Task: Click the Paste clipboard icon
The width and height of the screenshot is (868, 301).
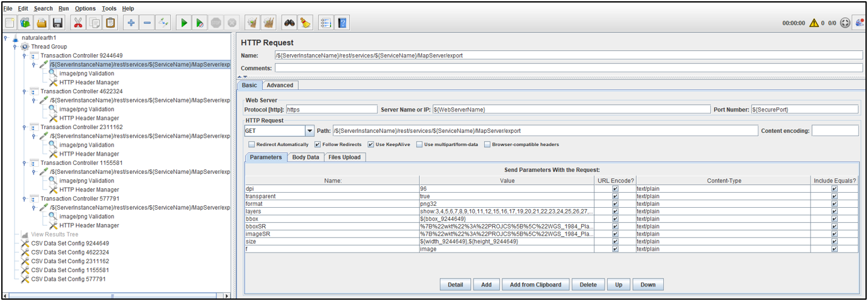Action: click(110, 23)
